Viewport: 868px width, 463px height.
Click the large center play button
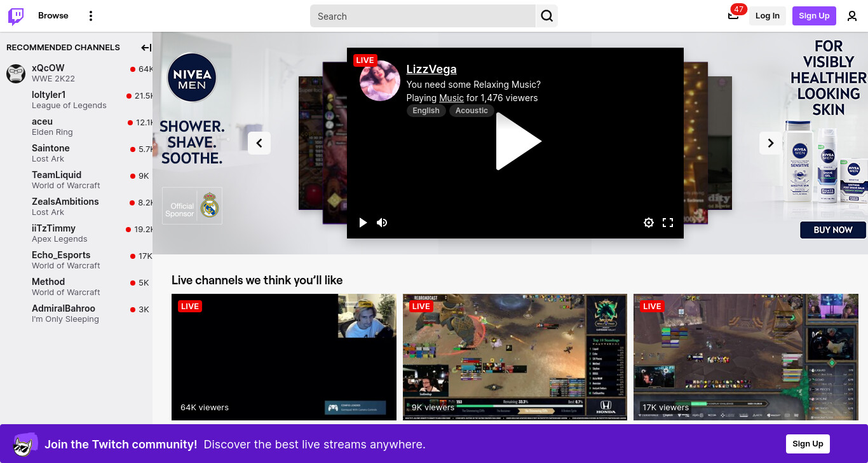[518, 141]
